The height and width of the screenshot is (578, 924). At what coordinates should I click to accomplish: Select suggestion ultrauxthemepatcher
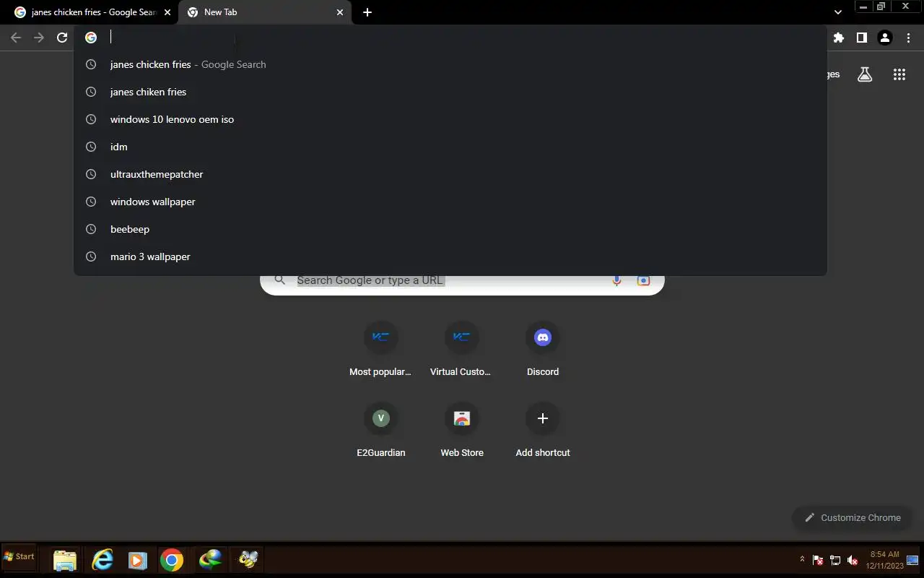pos(450,174)
